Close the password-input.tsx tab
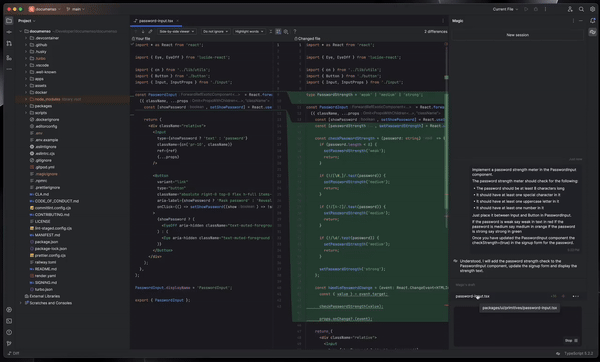 coord(178,21)
